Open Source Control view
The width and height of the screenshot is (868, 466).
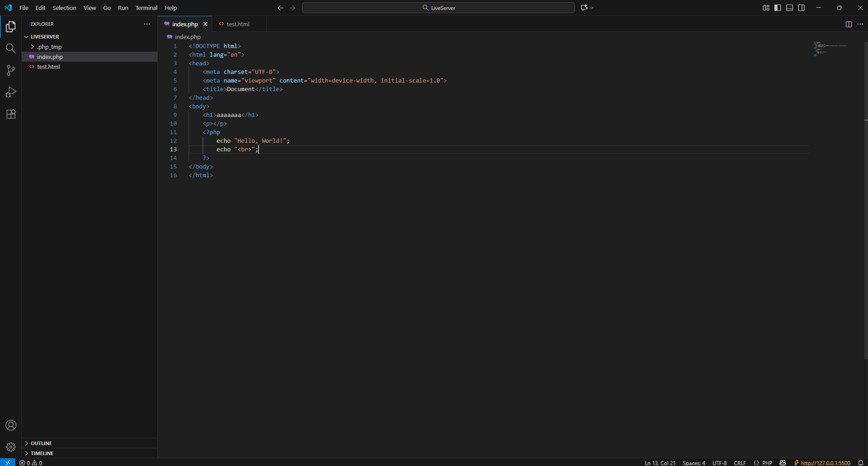pos(10,70)
